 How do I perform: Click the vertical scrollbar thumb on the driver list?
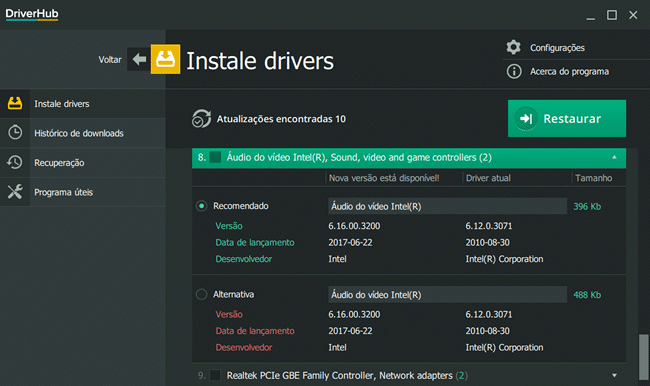643,357
